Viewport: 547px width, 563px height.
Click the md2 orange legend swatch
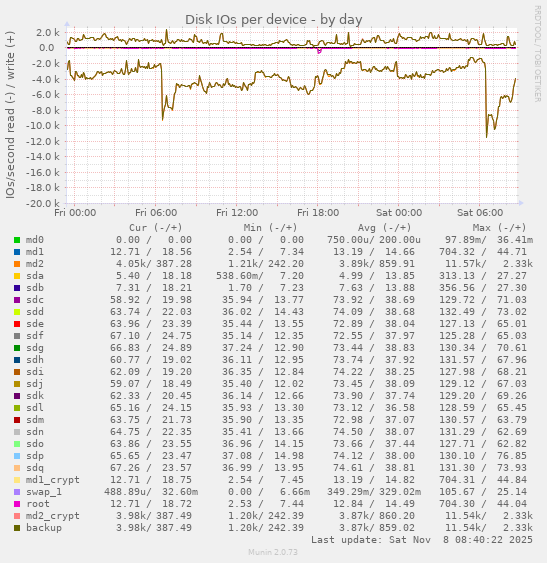pos(17,264)
